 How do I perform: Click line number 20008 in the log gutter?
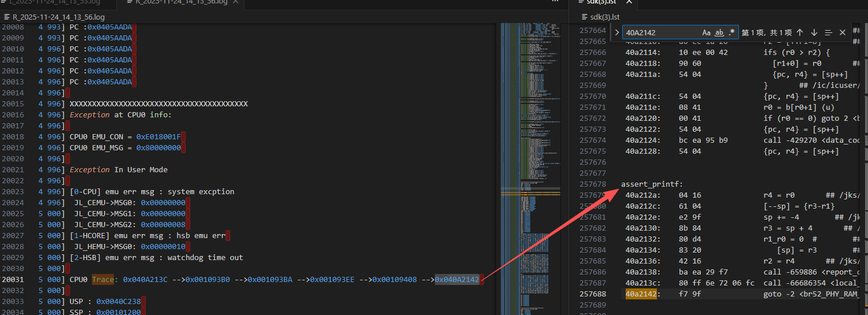(13, 27)
